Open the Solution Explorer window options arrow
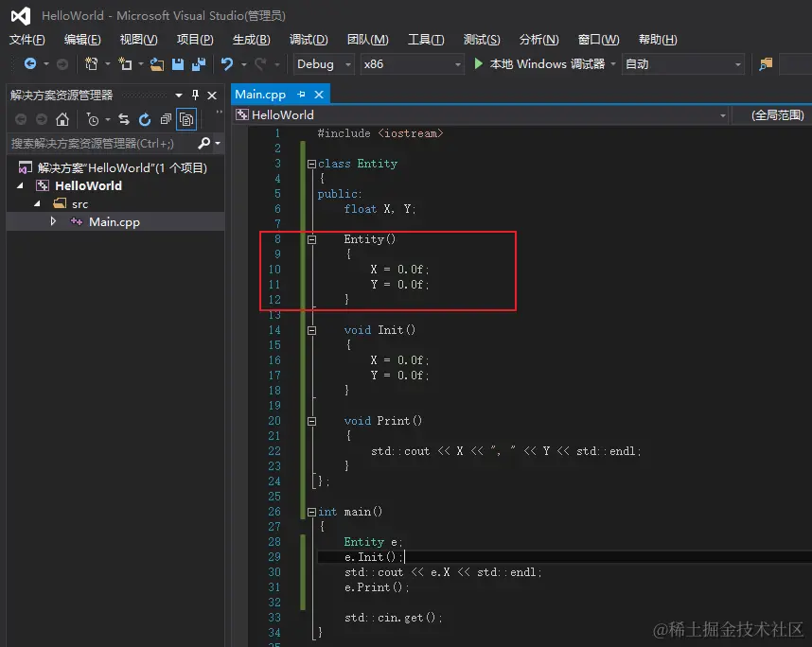The width and height of the screenshot is (812, 647). tap(179, 96)
